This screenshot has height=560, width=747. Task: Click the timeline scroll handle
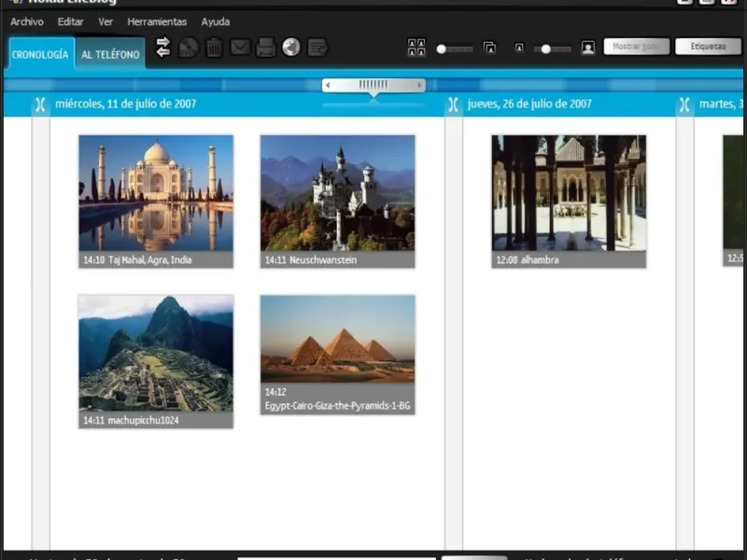pyautogui.click(x=373, y=85)
